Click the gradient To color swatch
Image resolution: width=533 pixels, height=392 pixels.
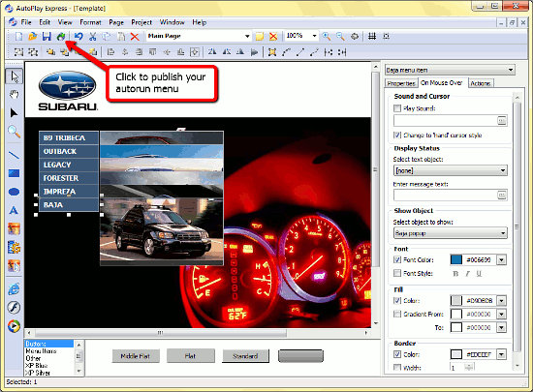(x=456, y=327)
